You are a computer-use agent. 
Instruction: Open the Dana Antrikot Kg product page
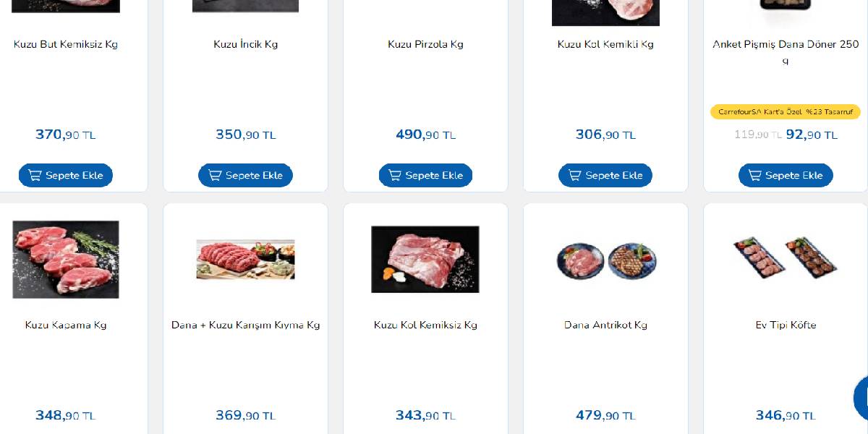click(x=605, y=325)
